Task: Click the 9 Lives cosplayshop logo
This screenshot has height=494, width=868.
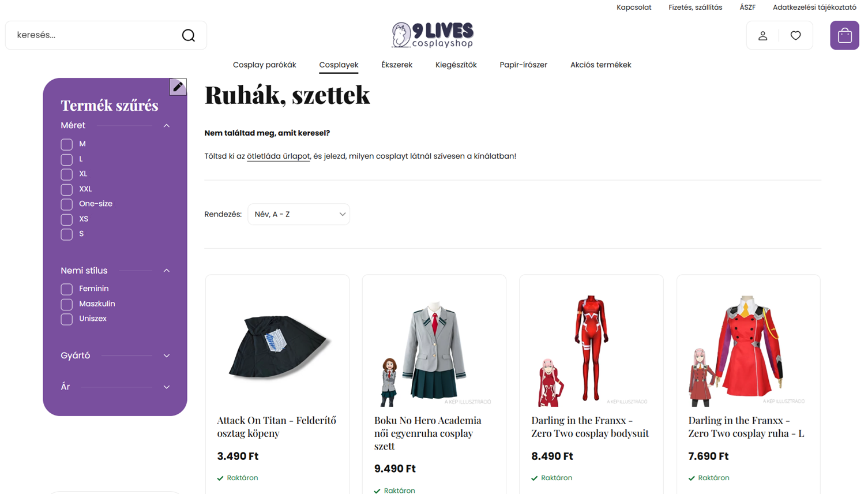Action: click(x=433, y=35)
